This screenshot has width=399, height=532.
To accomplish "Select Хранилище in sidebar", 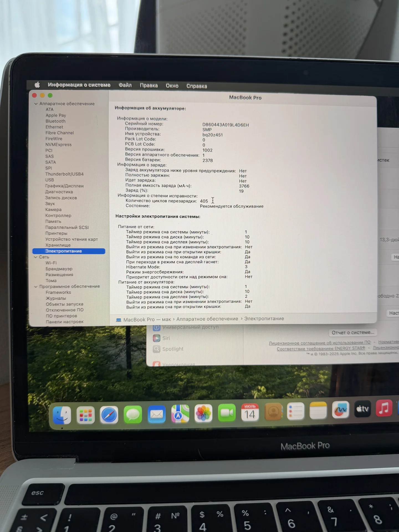I will (x=58, y=245).
